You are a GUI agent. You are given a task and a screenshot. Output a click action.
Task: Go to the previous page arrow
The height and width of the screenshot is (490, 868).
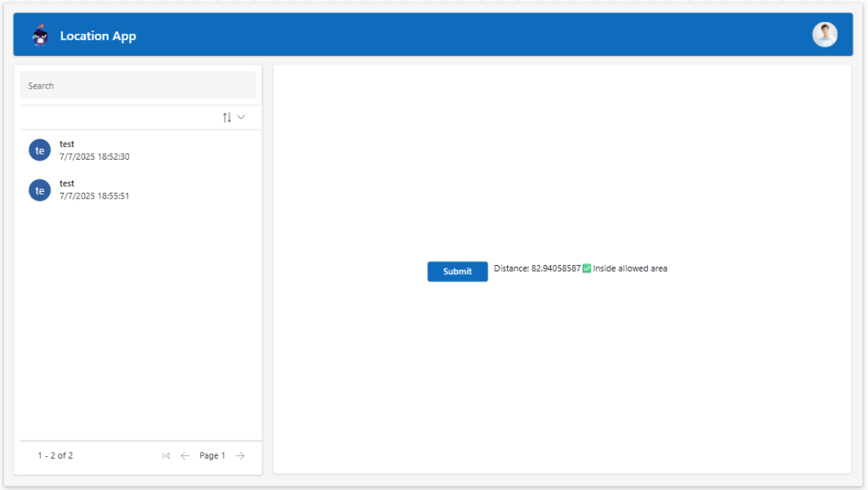click(185, 456)
